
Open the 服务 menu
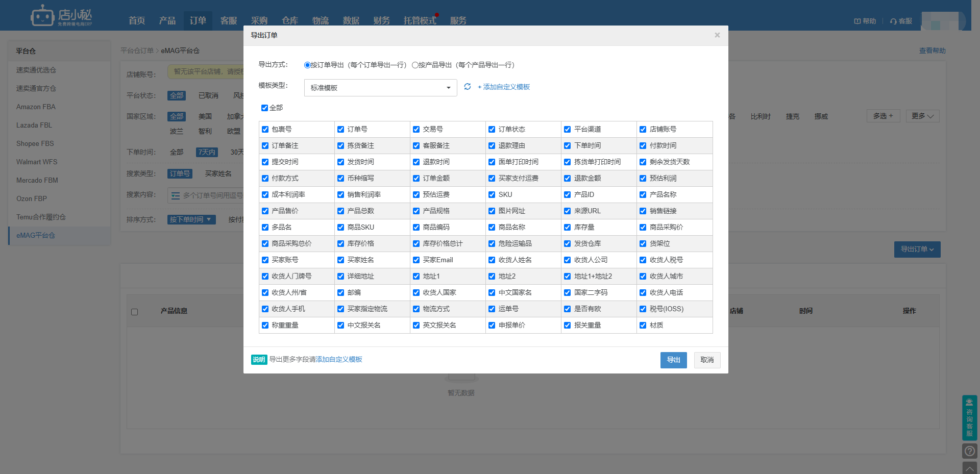(458, 21)
